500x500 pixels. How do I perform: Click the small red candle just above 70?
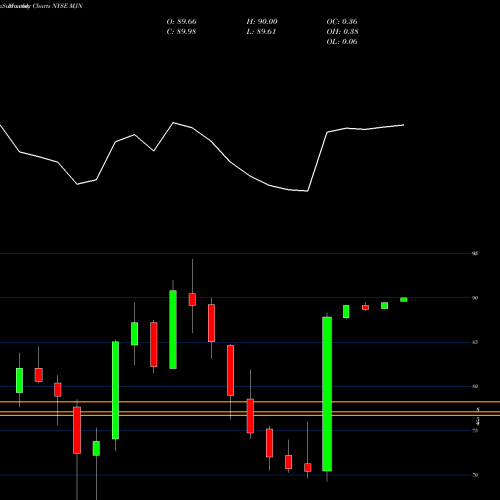(308, 467)
